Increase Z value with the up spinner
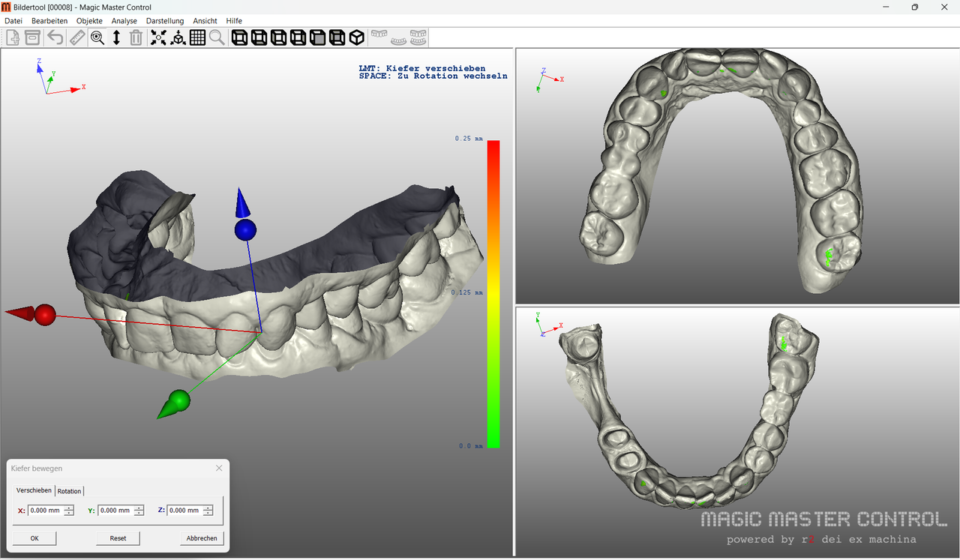Image resolution: width=960 pixels, height=560 pixels. [208, 508]
